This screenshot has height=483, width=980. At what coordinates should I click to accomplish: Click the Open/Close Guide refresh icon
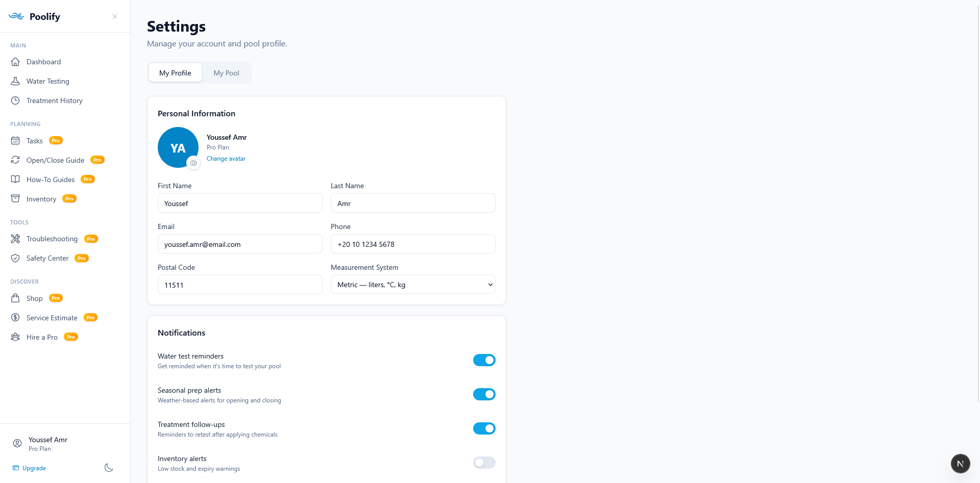coord(16,160)
